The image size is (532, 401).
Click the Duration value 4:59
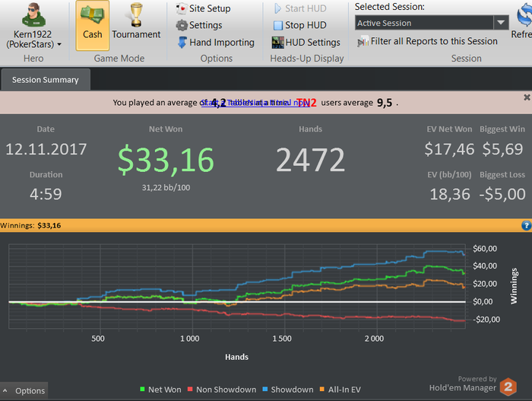coord(46,194)
